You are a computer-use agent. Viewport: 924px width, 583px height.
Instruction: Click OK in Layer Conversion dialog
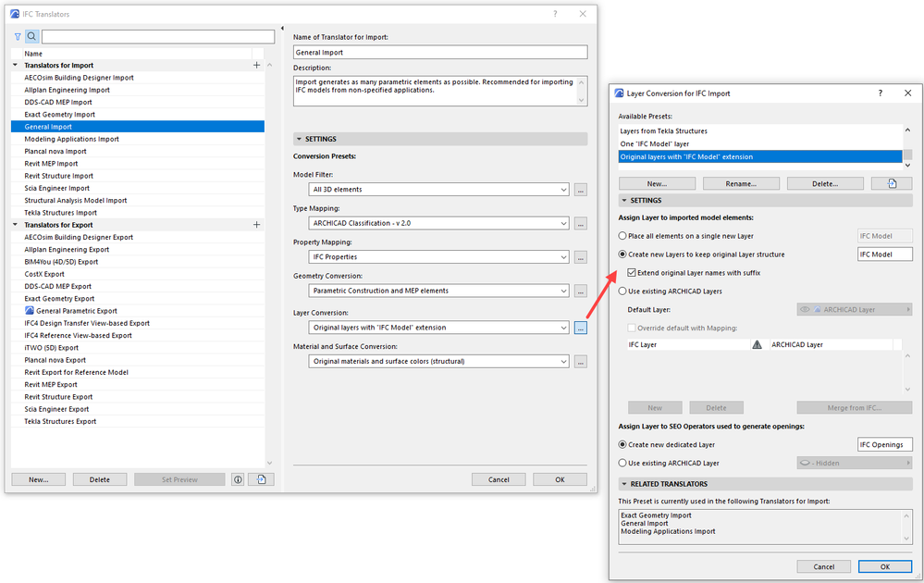(x=885, y=566)
